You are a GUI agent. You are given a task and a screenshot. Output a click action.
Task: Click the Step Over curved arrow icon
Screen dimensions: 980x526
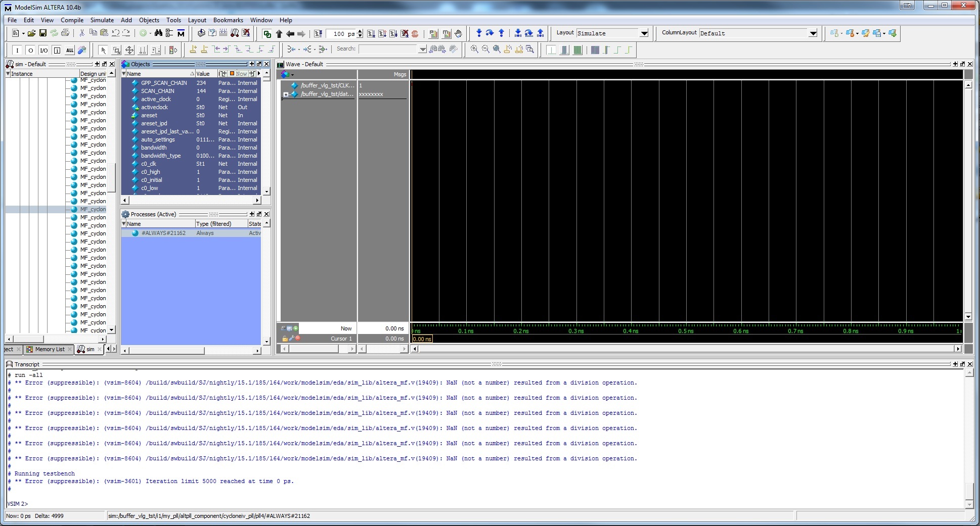point(489,33)
